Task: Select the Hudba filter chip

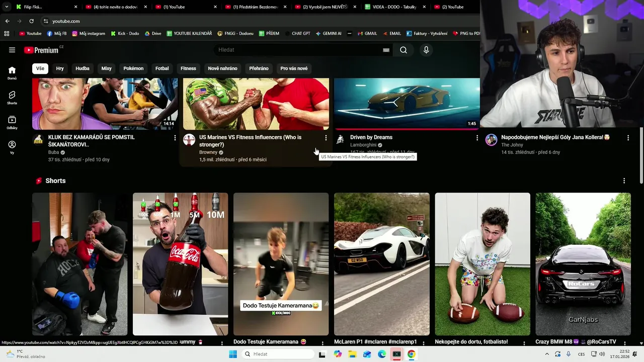Action: (x=83, y=68)
